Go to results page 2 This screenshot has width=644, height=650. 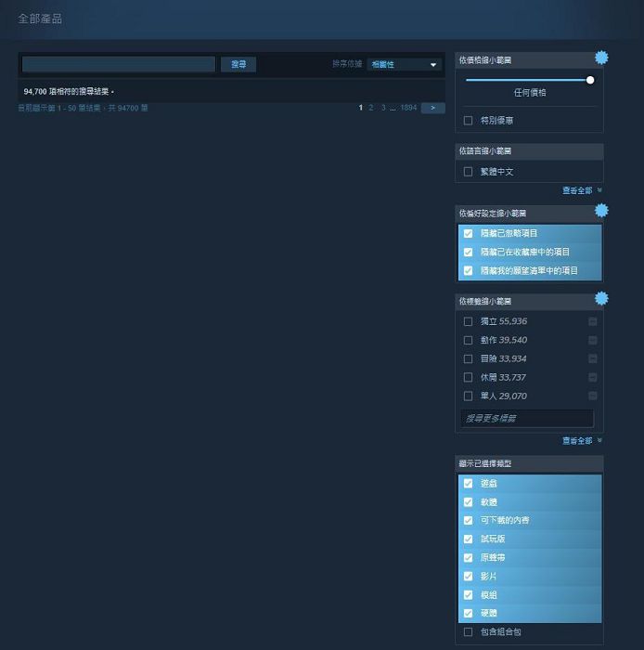pyautogui.click(x=370, y=108)
